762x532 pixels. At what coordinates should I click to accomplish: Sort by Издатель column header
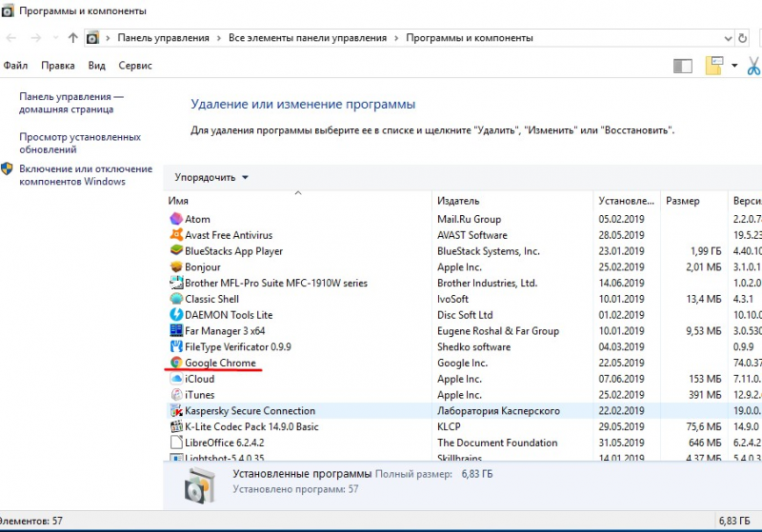[512, 201]
